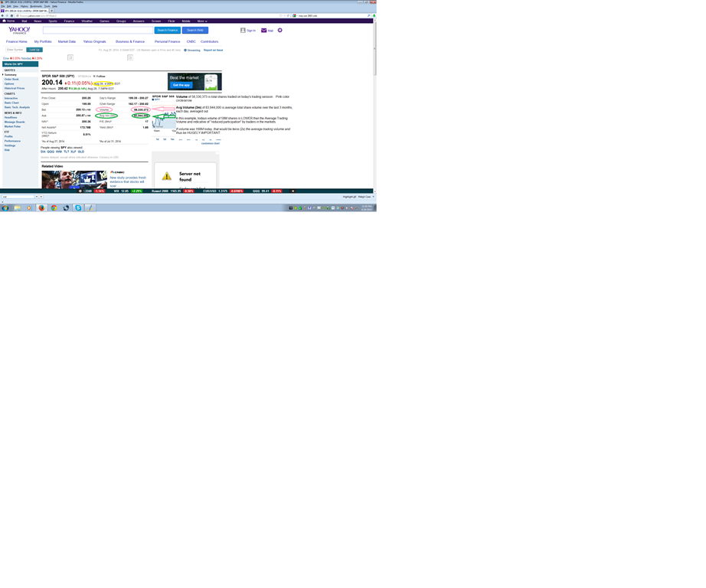
Task: Click the Yahoo Finance logo
Action: [x=19, y=30]
